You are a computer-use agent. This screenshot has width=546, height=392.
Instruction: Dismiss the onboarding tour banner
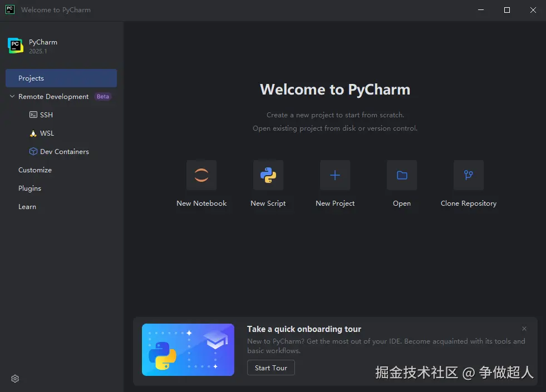pyautogui.click(x=524, y=329)
